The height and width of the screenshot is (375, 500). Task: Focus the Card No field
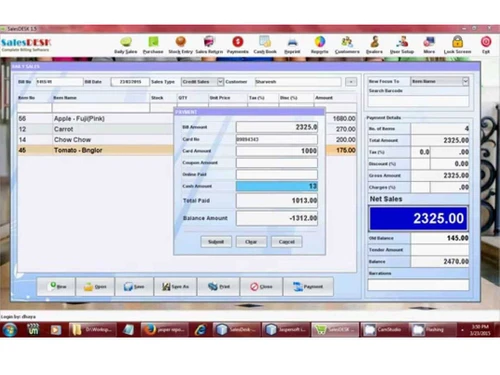coord(277,139)
